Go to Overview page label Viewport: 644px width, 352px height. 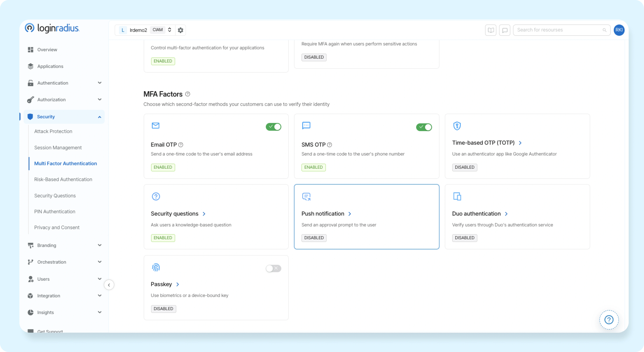coord(47,50)
